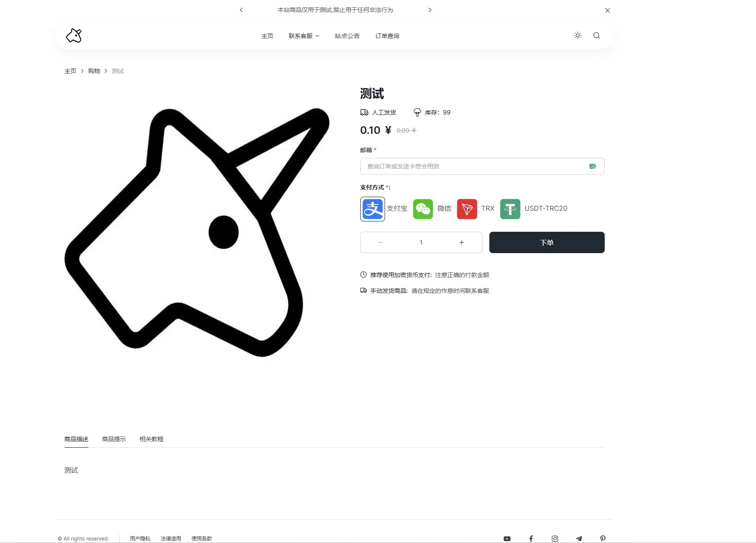Click 购物 breadcrumb link

click(94, 71)
